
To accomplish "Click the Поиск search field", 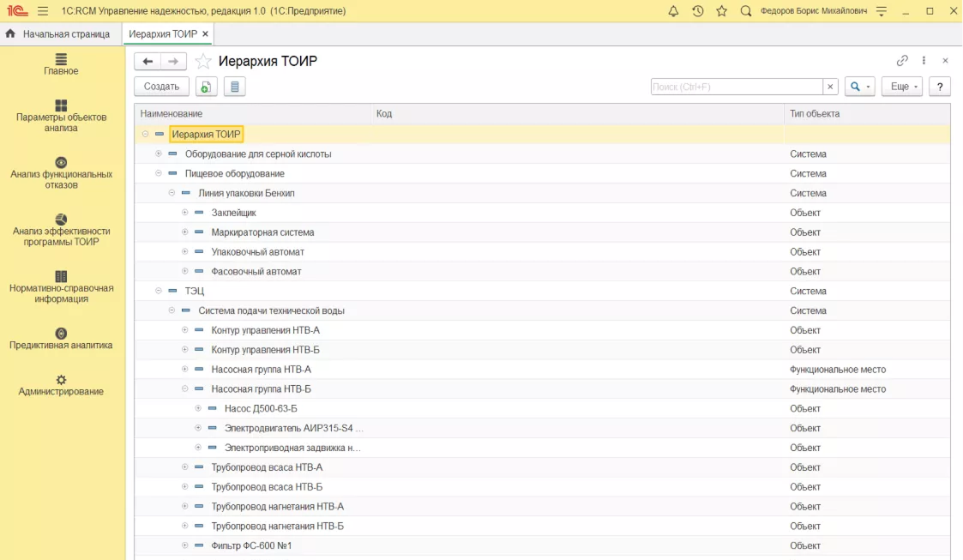I will point(737,87).
